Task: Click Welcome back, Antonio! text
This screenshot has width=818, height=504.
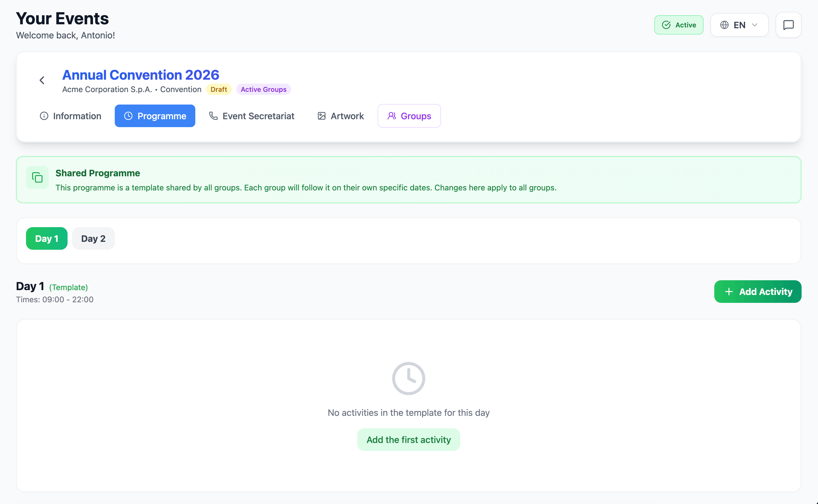Action: pyautogui.click(x=65, y=35)
